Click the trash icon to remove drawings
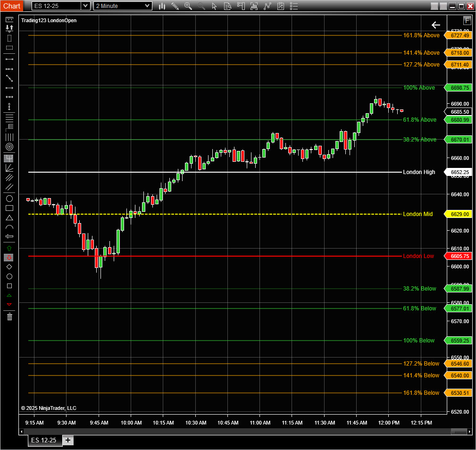This screenshot has width=476, height=450. pyautogui.click(x=9, y=317)
